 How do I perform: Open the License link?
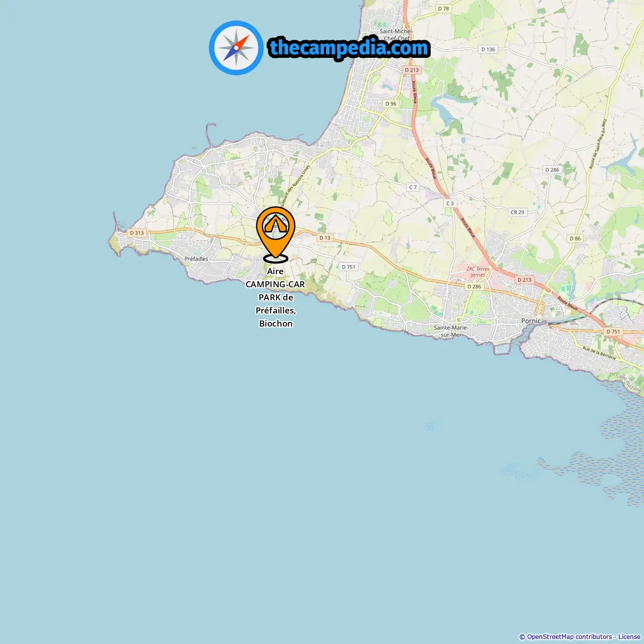[x=629, y=636]
